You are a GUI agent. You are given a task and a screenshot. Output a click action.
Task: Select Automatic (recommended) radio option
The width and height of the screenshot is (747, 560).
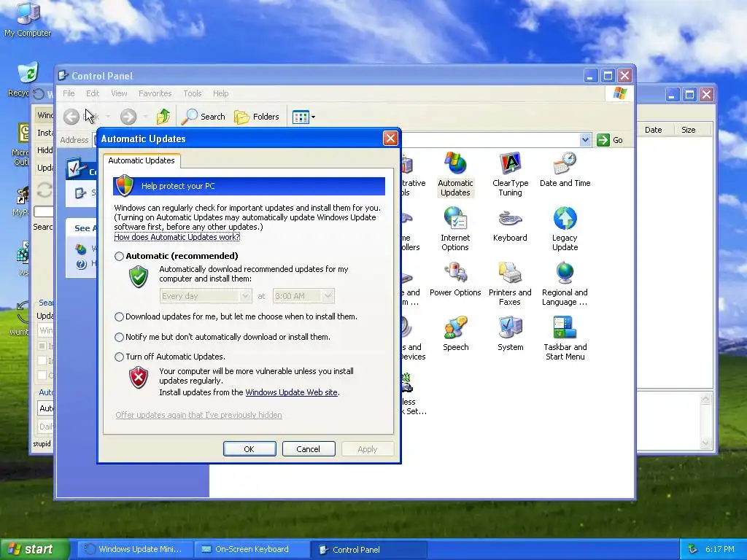[119, 256]
